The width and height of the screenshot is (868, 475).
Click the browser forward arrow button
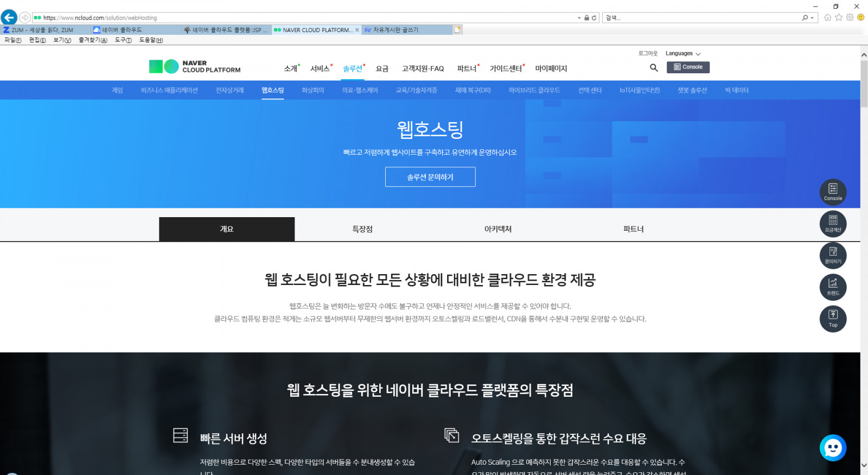(x=24, y=17)
